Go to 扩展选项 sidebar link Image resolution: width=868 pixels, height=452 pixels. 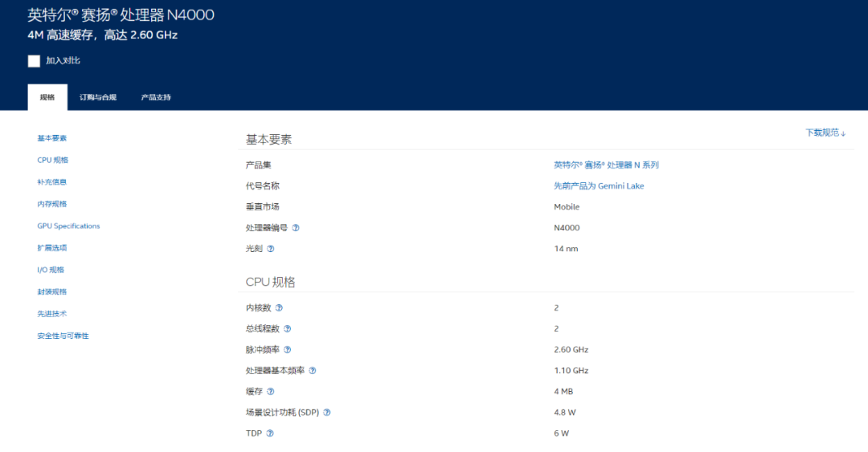tap(52, 248)
